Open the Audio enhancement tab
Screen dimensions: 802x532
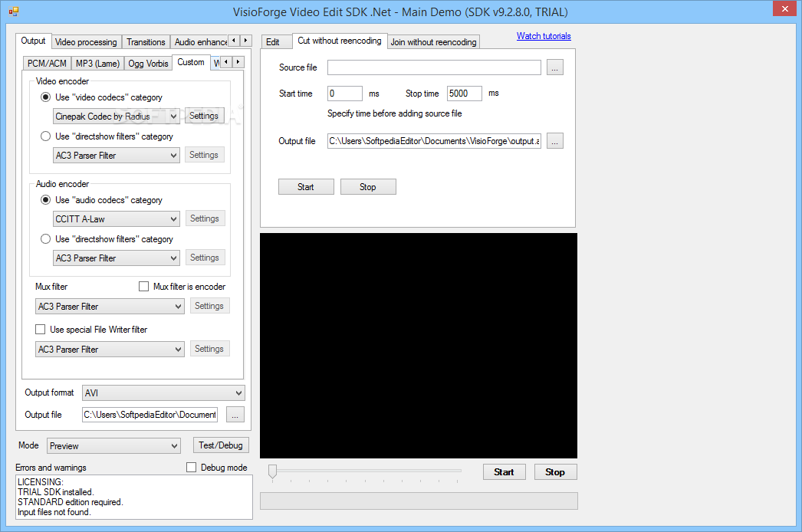click(x=199, y=42)
